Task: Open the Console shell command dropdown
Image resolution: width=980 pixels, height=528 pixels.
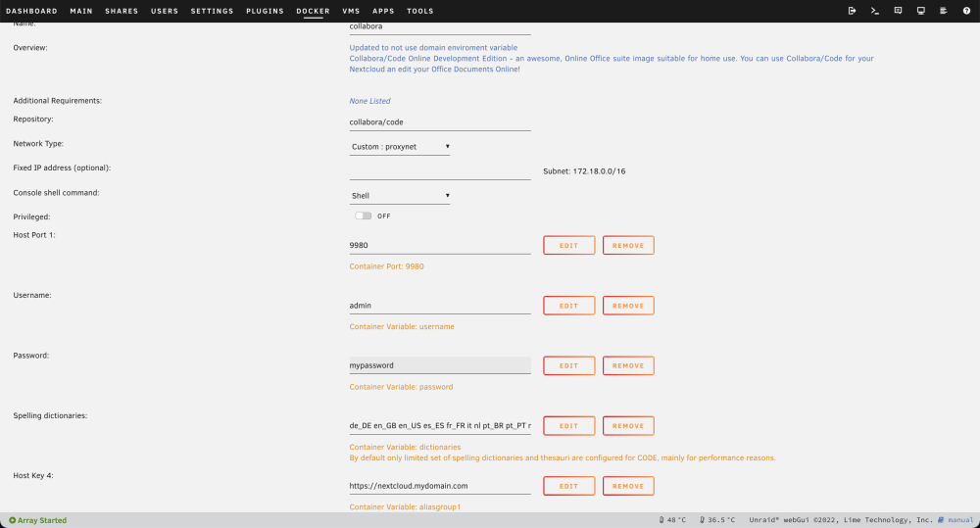Action: click(400, 196)
